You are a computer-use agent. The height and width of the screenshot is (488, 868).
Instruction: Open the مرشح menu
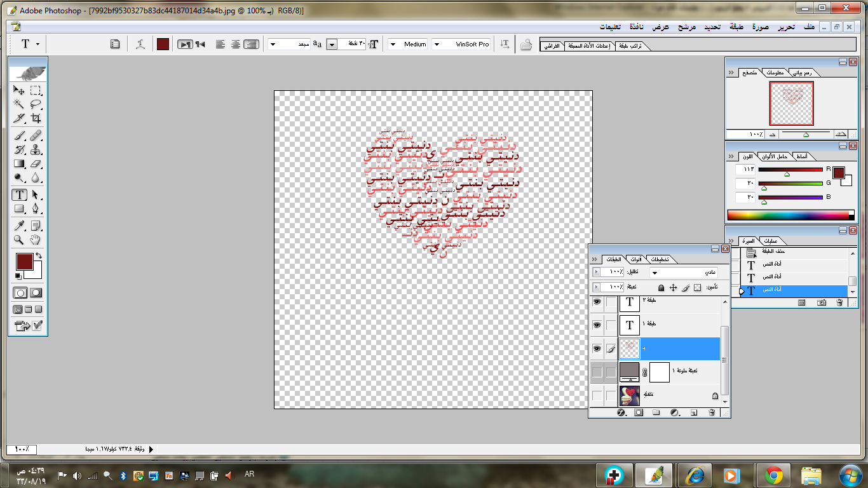point(686,27)
